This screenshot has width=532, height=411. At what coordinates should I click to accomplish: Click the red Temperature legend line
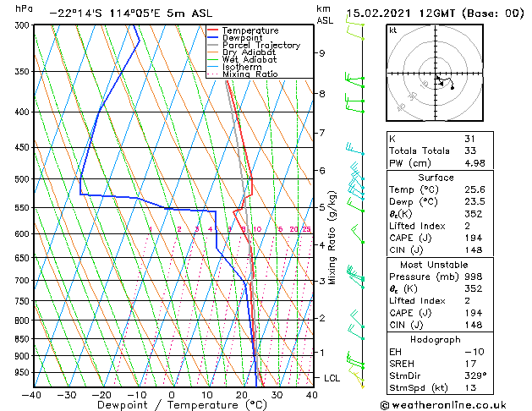point(212,30)
